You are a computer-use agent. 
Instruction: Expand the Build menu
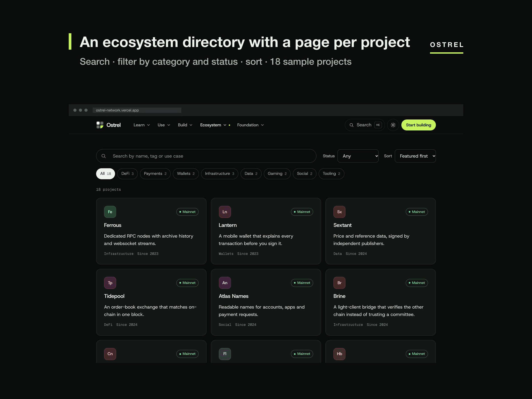185,125
